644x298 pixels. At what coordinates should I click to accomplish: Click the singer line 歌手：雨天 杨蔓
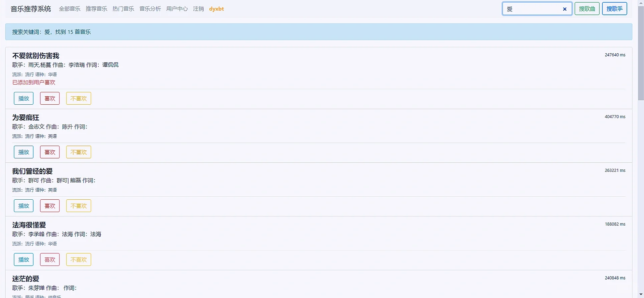(32, 65)
